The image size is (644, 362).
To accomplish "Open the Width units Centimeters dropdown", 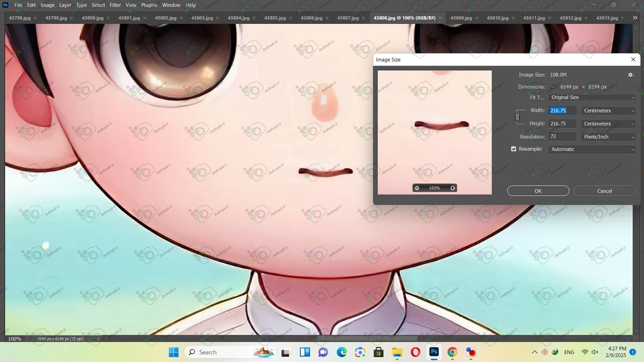I will [608, 111].
